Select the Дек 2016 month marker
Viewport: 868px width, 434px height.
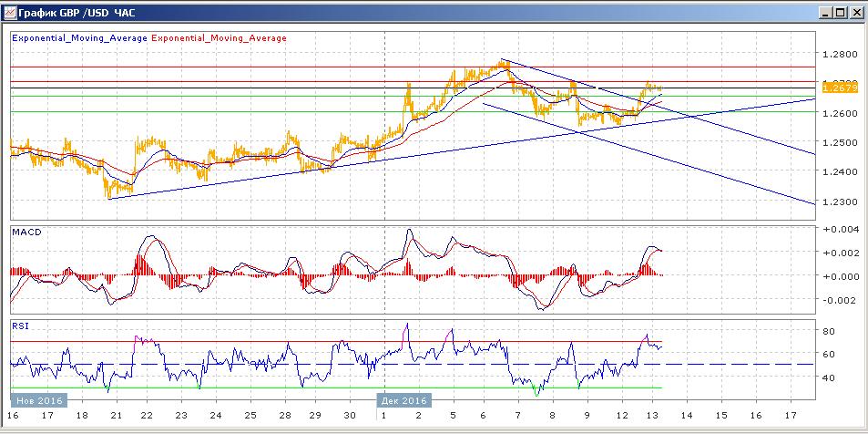coord(403,400)
